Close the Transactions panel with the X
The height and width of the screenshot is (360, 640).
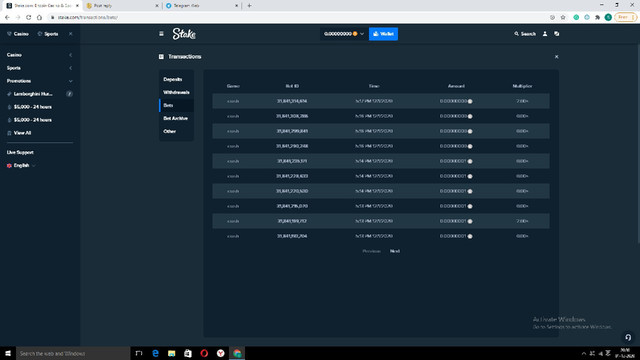(x=556, y=57)
